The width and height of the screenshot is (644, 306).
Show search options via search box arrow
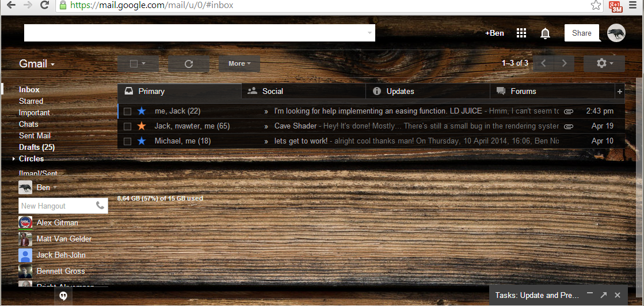pos(369,33)
